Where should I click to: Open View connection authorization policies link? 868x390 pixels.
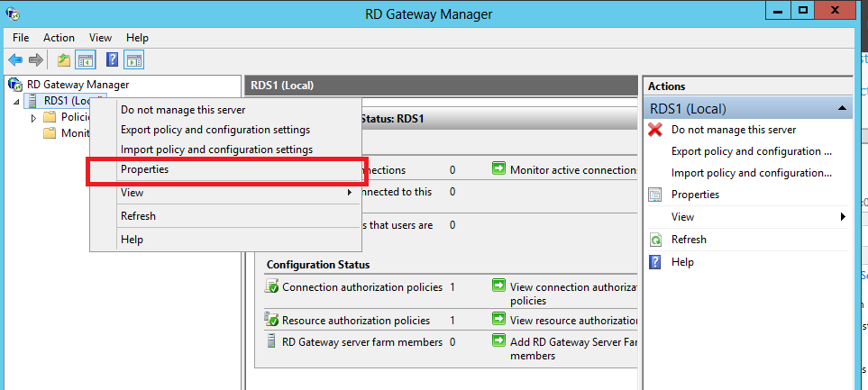click(573, 294)
